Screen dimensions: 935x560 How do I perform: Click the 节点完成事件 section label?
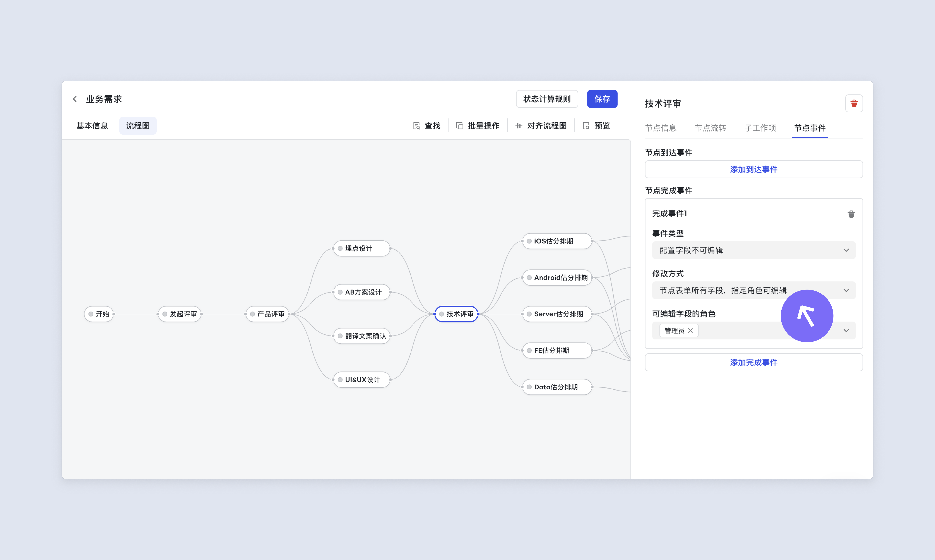click(x=669, y=190)
